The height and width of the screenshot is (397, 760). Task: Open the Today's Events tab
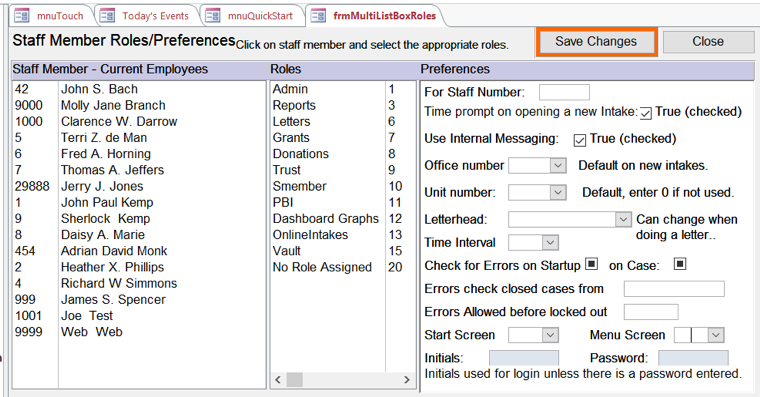click(147, 16)
